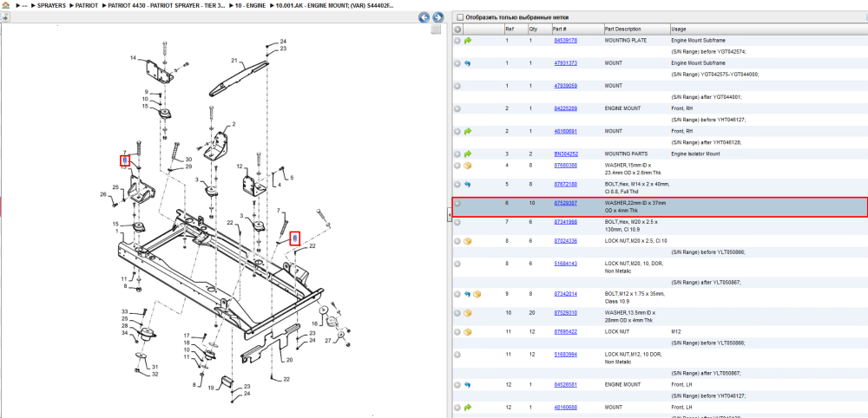Sort by the Ref column header
The width and height of the screenshot is (868, 418).
pyautogui.click(x=509, y=29)
